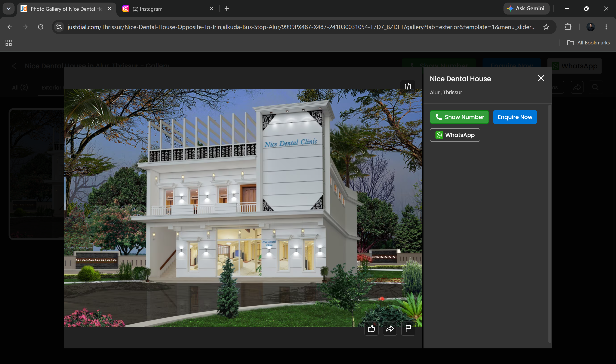Open the apps grid in bookmarks bar
This screenshot has width=616, height=364.
coord(9,43)
